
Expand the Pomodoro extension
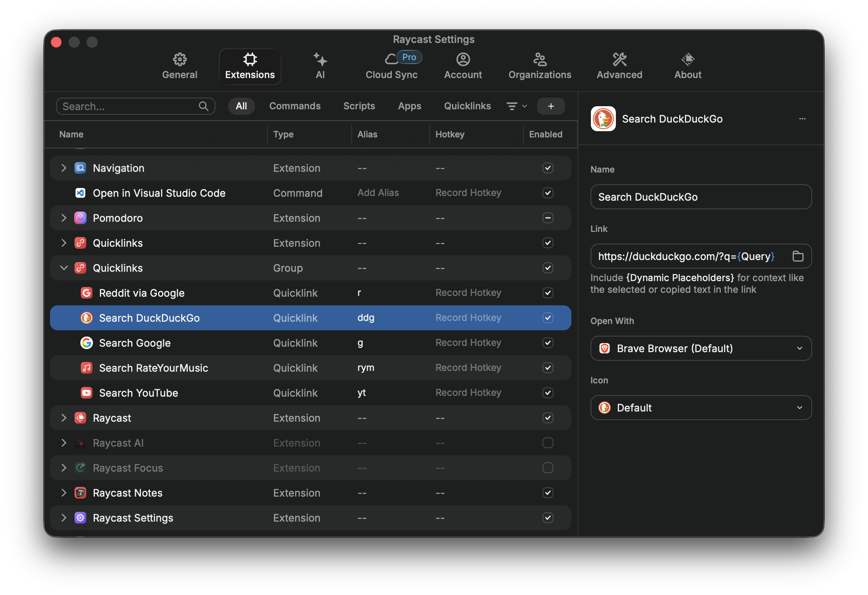(x=64, y=218)
